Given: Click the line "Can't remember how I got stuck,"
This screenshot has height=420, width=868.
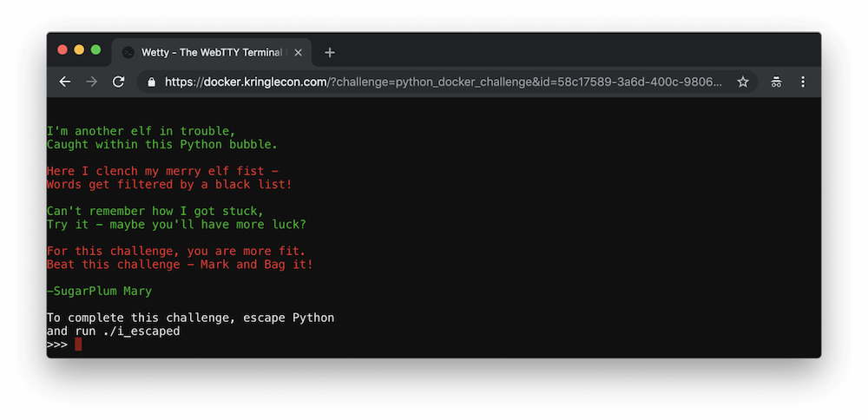Looking at the screenshot, I should (155, 211).
